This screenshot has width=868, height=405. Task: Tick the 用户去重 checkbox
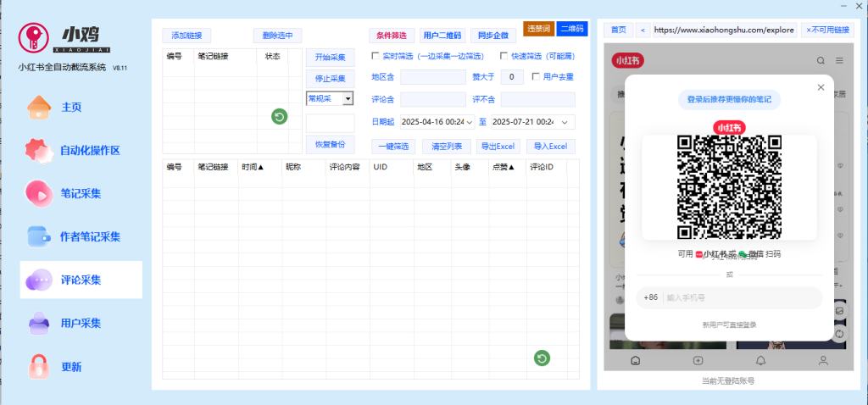click(x=536, y=76)
